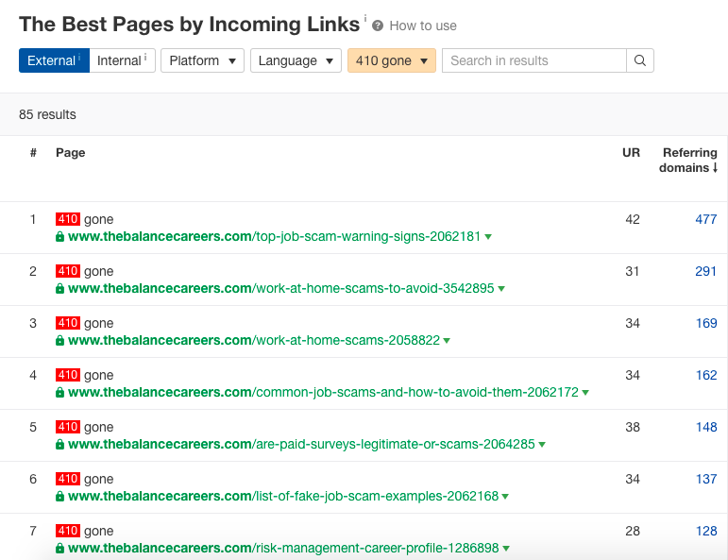
Task: Open common-job-scams-and-how-to-avoid-them page link
Action: point(323,393)
